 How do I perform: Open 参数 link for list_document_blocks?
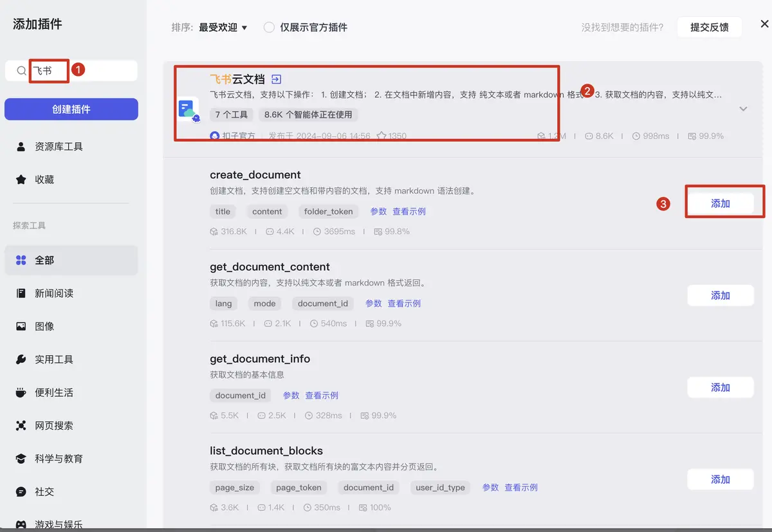point(491,487)
